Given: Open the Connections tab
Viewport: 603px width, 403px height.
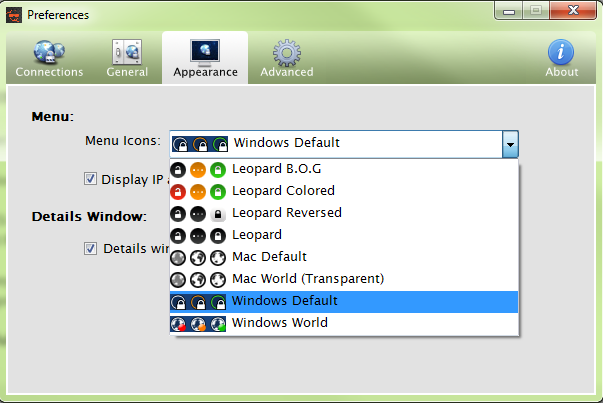Looking at the screenshot, I should point(49,58).
